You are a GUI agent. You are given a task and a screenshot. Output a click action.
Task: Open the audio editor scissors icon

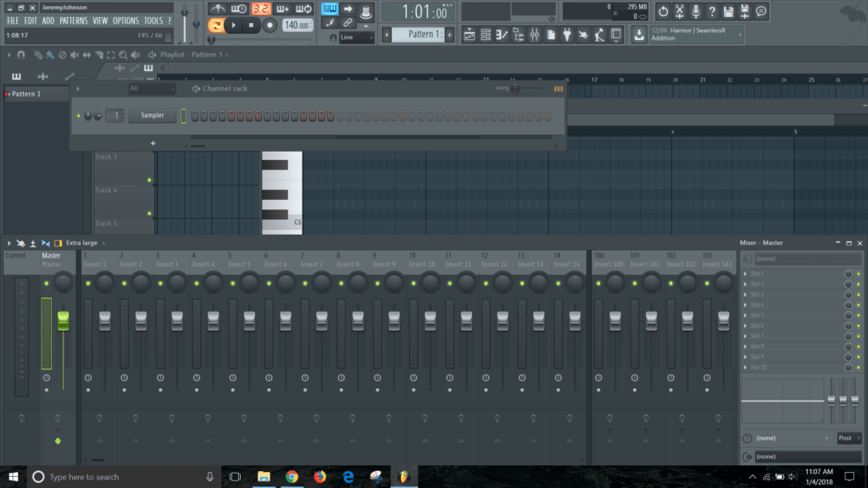tap(679, 11)
